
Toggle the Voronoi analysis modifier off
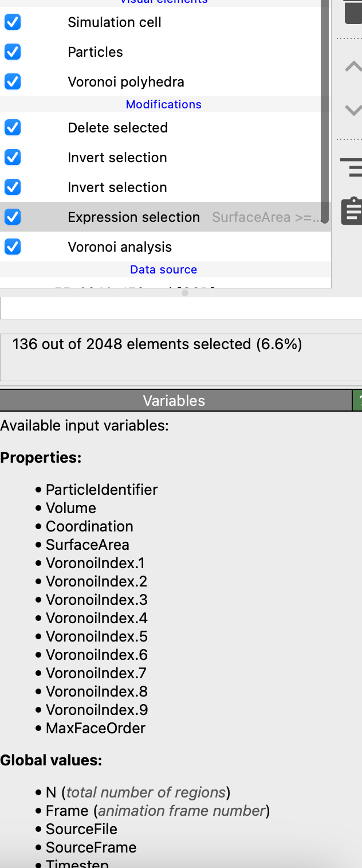coord(12,247)
